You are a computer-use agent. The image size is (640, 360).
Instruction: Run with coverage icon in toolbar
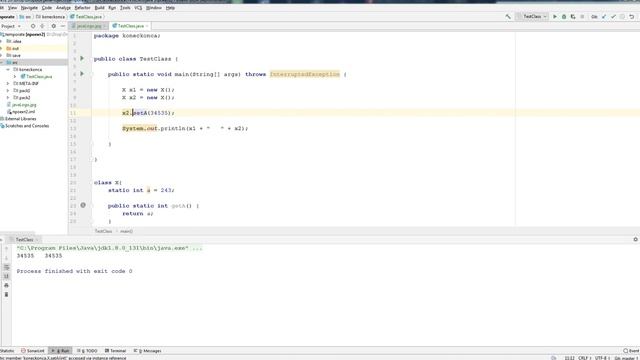click(573, 17)
